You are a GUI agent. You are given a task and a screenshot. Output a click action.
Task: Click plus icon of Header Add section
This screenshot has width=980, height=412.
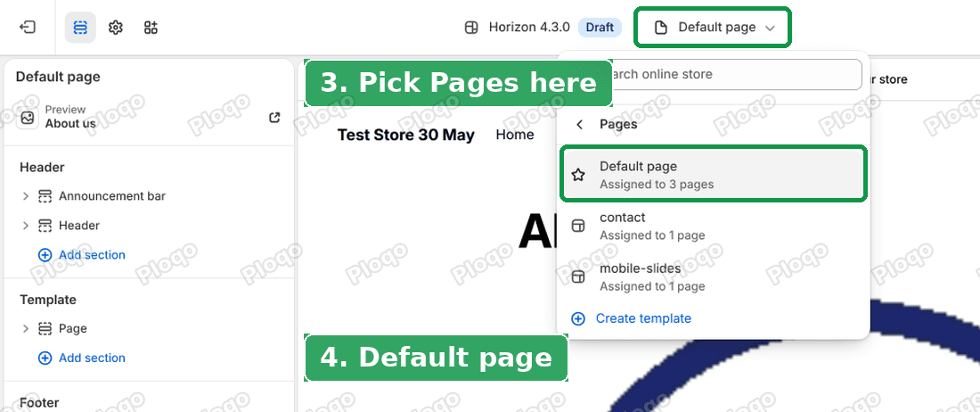click(x=45, y=255)
